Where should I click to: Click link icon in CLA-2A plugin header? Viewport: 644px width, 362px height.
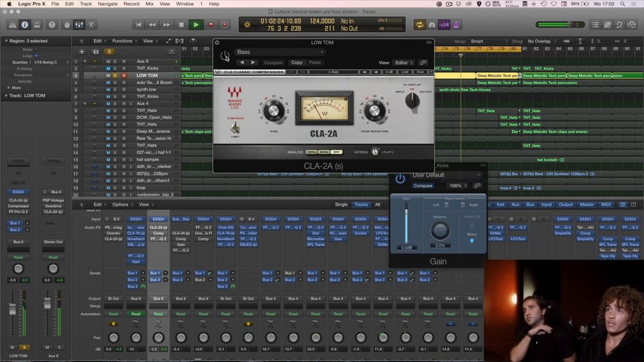(423, 63)
